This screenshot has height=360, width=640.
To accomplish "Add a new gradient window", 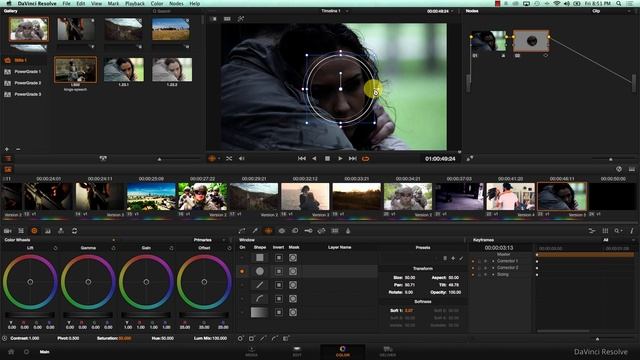I will point(286,338).
